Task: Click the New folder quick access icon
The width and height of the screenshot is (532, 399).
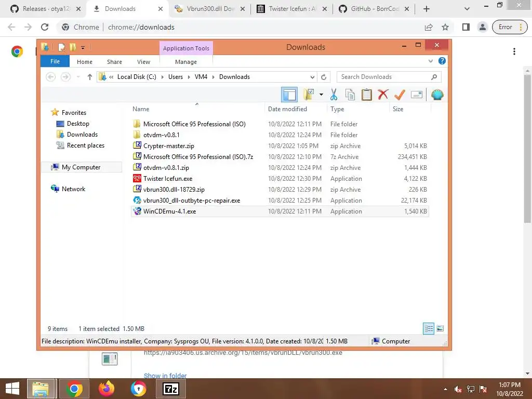Action: 73,47
